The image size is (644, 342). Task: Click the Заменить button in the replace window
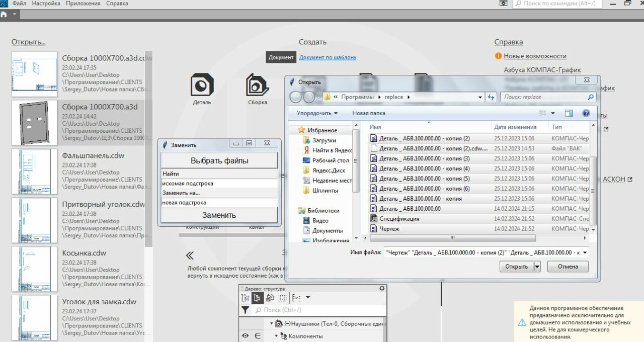(x=219, y=215)
